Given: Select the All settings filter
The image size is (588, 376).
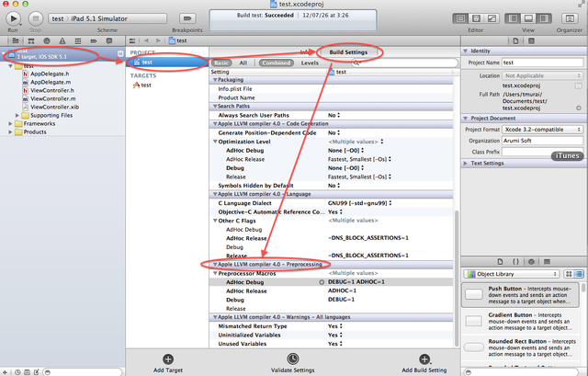Looking at the screenshot, I should 243,63.
